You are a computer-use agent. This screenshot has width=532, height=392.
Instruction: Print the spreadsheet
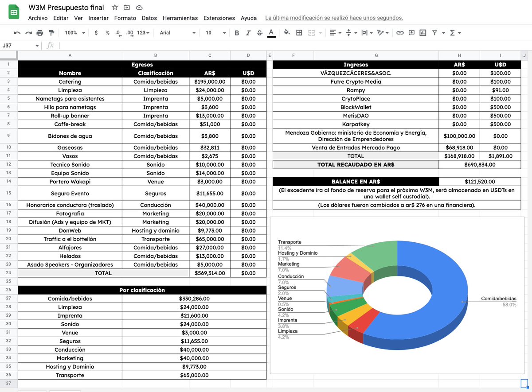tap(40, 33)
